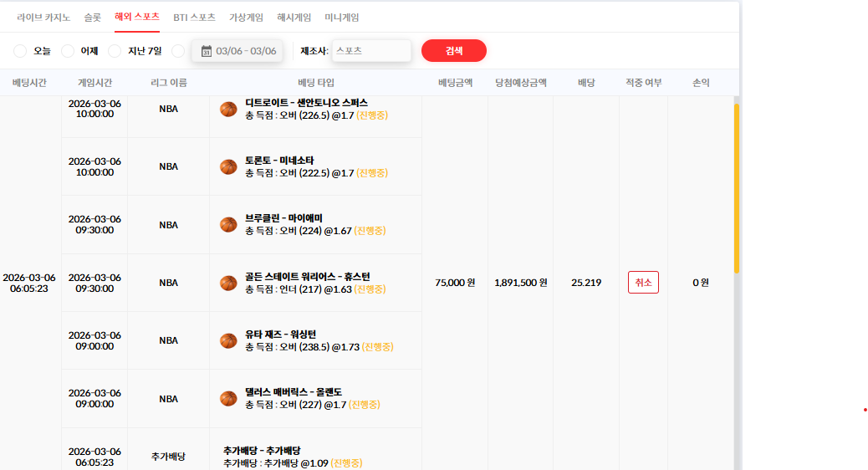Focus the 제조사 스포츠 input field
The image size is (868, 470).
click(371, 51)
